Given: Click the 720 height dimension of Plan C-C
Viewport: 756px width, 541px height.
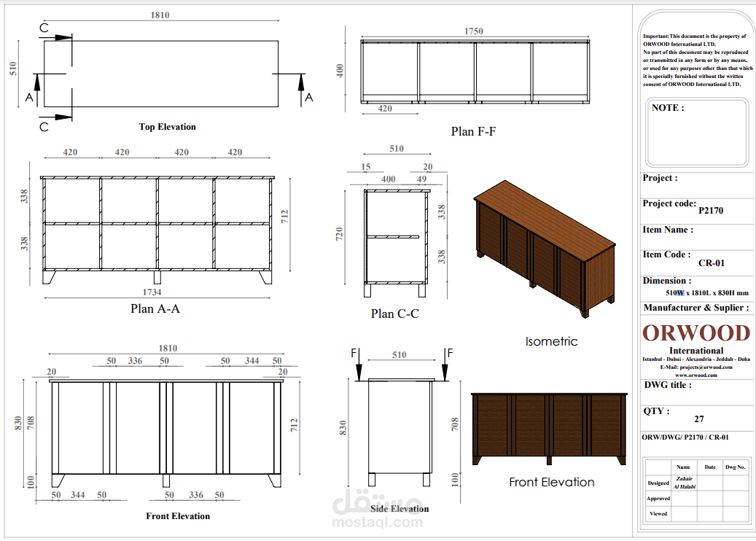Looking at the screenshot, I should point(340,234).
